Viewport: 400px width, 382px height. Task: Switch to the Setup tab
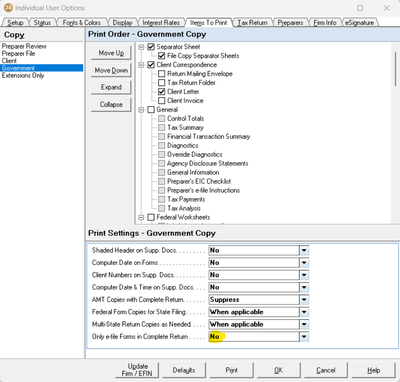point(15,23)
